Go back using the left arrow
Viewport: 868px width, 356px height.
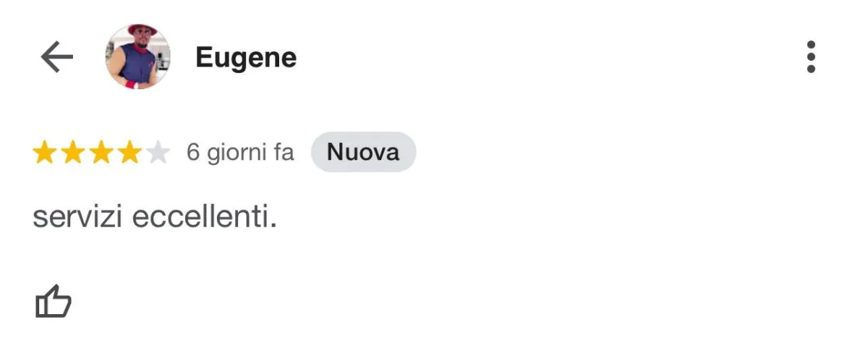57,57
